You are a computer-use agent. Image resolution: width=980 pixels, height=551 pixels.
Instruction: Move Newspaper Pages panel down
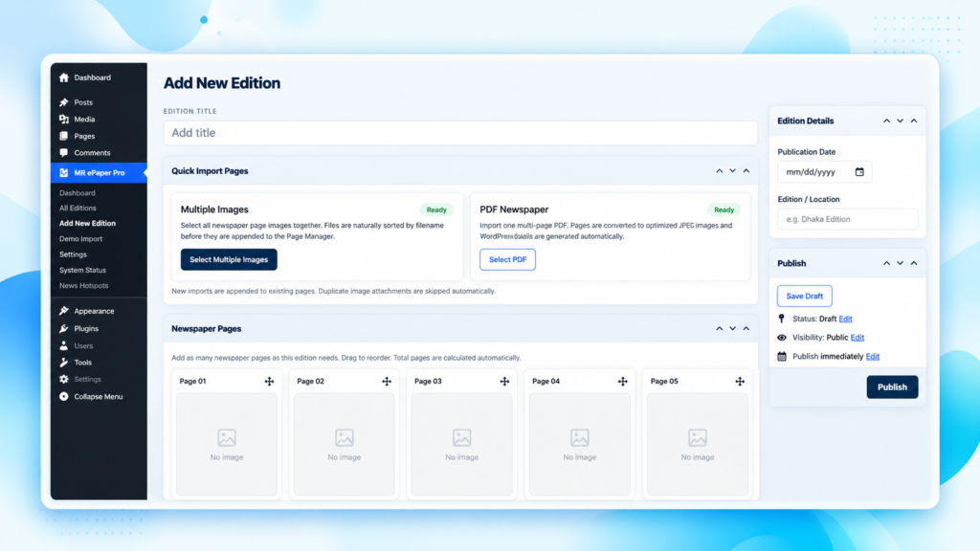point(732,329)
